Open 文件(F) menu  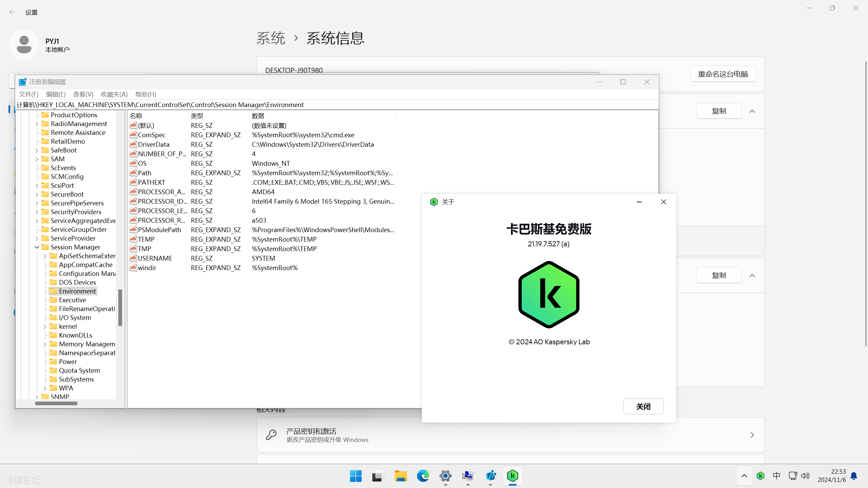(29, 94)
